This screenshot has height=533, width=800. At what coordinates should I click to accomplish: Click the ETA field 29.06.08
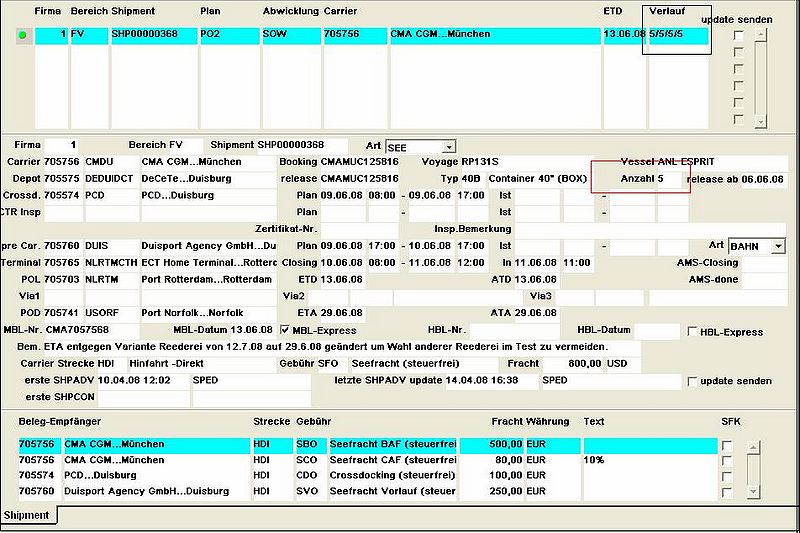pos(342,313)
